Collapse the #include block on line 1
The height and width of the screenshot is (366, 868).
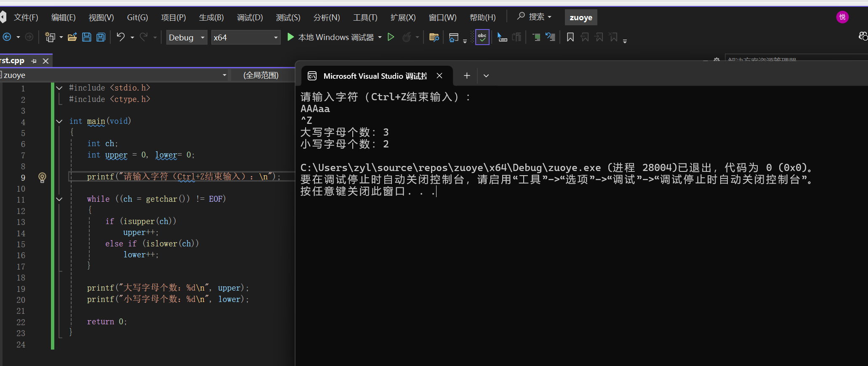click(x=59, y=88)
